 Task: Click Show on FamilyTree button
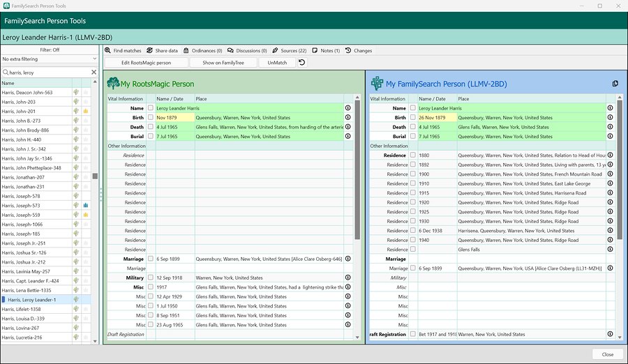223,63
